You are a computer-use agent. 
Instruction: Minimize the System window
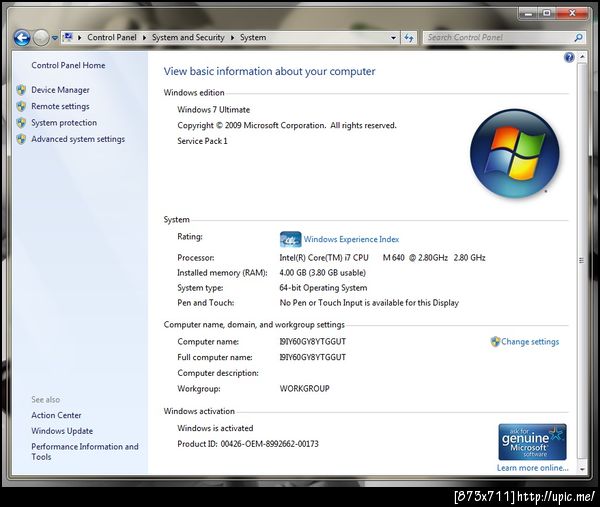(x=528, y=13)
